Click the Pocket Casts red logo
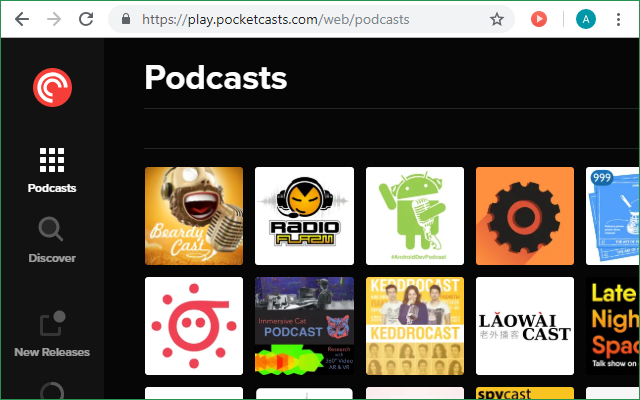This screenshot has width=640, height=400. 52,87
